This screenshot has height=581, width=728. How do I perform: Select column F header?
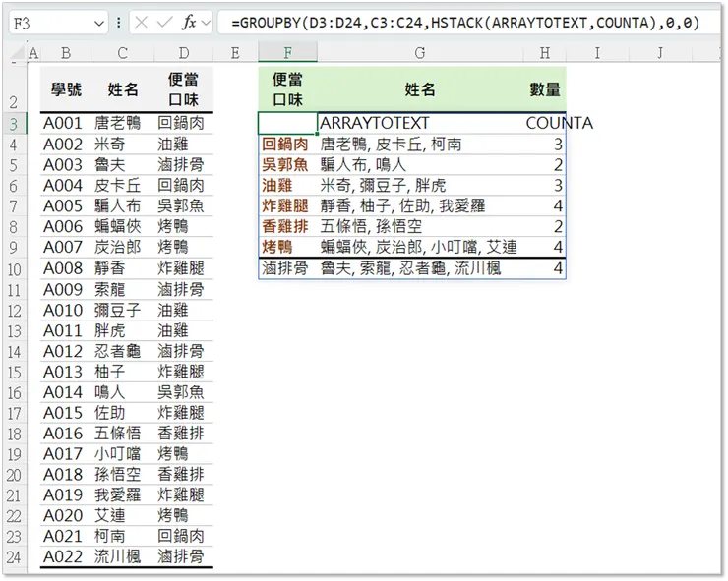pyautogui.click(x=288, y=53)
